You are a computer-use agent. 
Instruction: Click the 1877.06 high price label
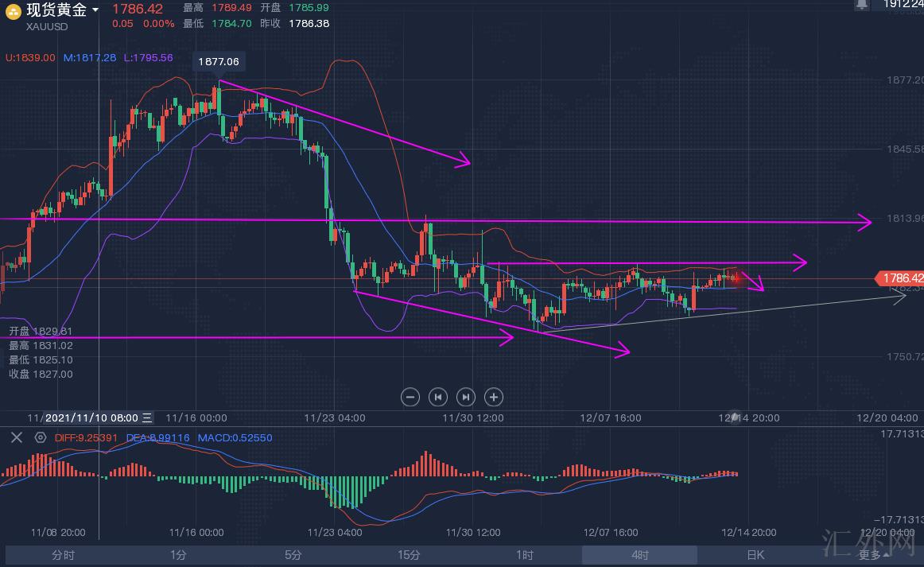click(x=219, y=61)
